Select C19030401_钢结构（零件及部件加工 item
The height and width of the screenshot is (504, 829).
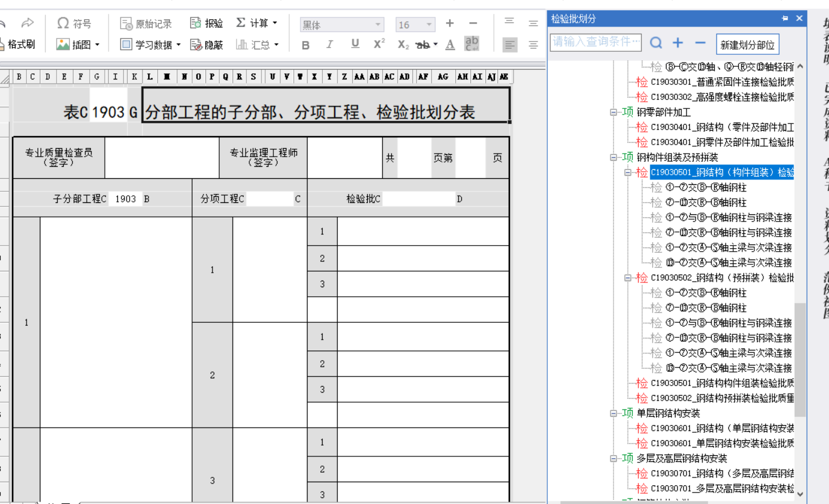click(x=722, y=127)
